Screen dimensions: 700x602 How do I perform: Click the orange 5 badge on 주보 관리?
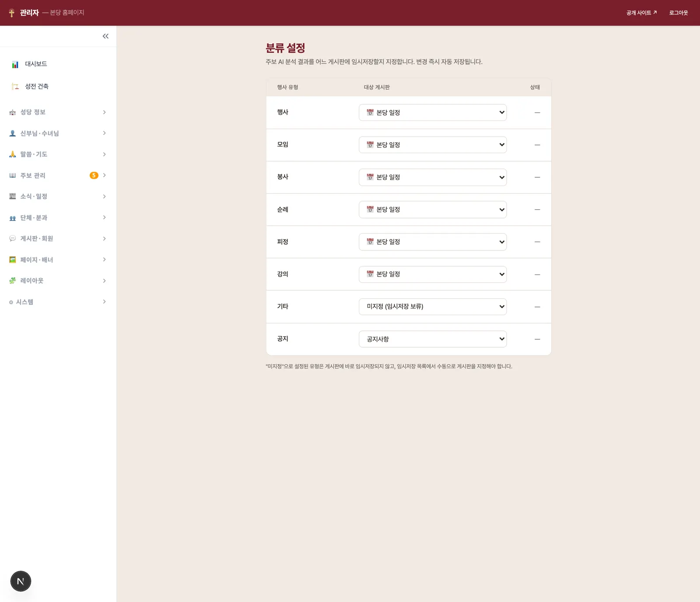click(x=94, y=176)
